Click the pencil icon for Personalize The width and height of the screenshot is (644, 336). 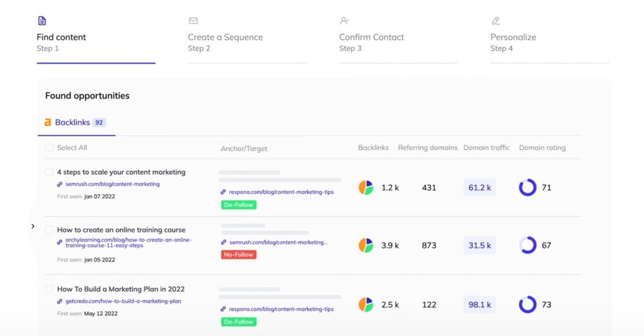tap(495, 20)
